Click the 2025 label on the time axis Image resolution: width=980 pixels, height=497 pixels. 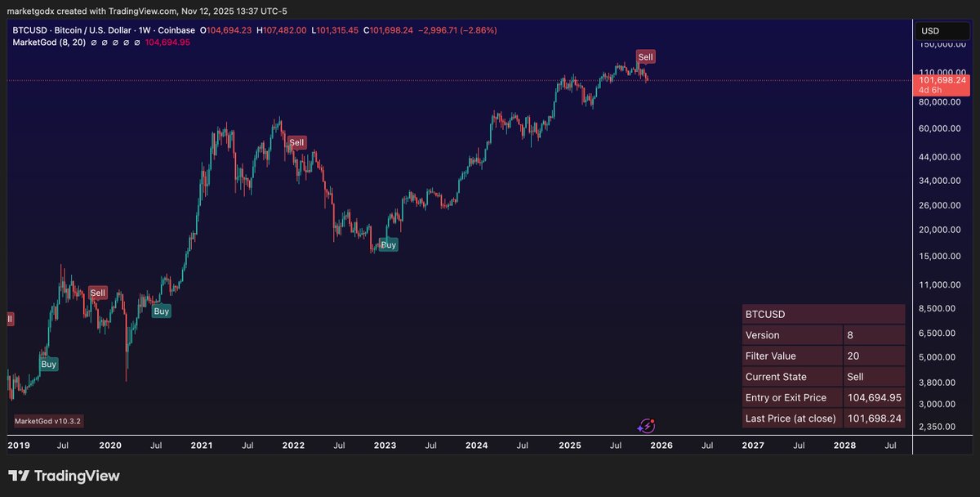[569, 446]
